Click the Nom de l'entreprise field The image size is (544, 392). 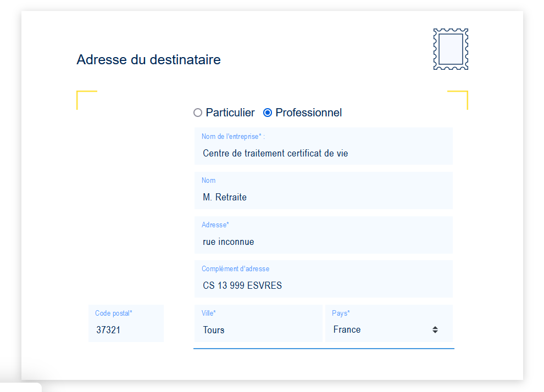(x=323, y=146)
